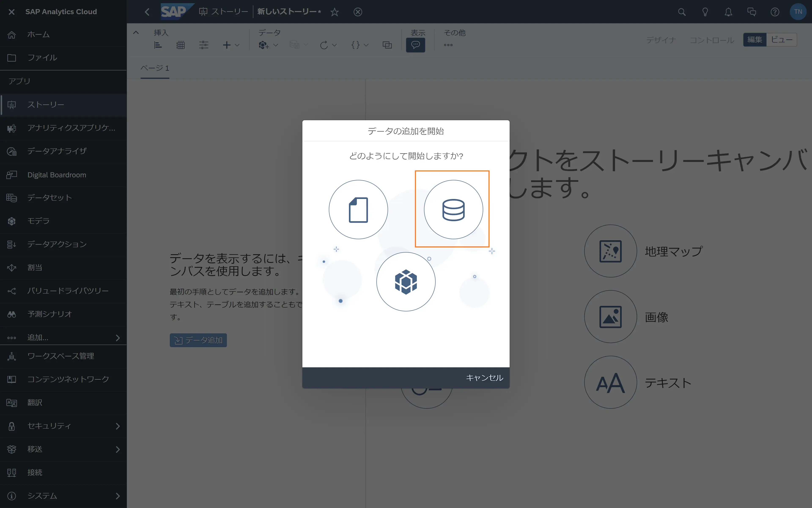Open the curly braces formula dropdown
The height and width of the screenshot is (508, 812).
(x=360, y=45)
